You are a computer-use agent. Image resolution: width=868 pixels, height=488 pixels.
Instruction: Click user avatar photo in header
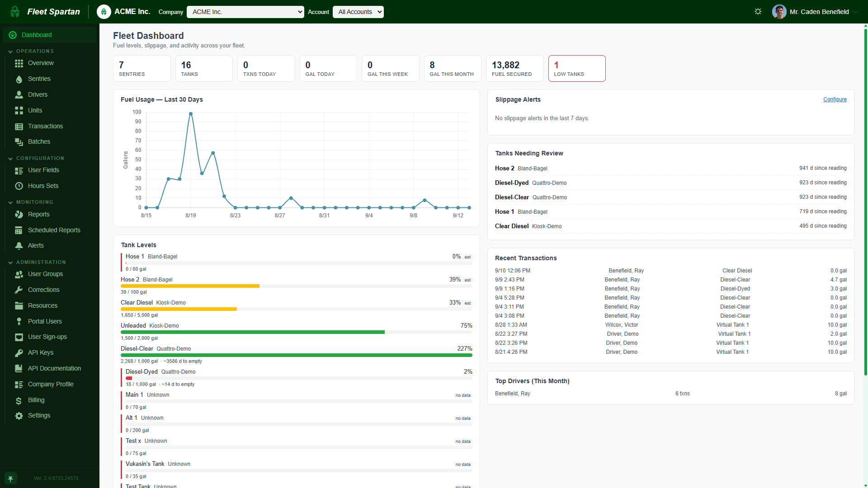779,12
